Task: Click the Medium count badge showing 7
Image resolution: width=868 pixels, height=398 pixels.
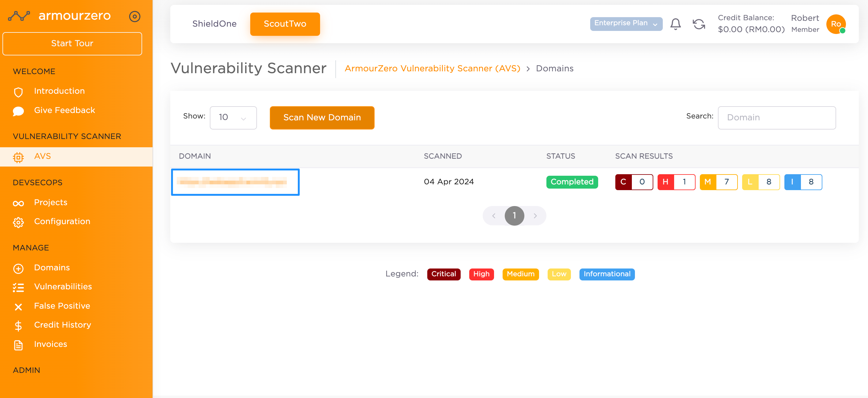Action: pyautogui.click(x=719, y=182)
